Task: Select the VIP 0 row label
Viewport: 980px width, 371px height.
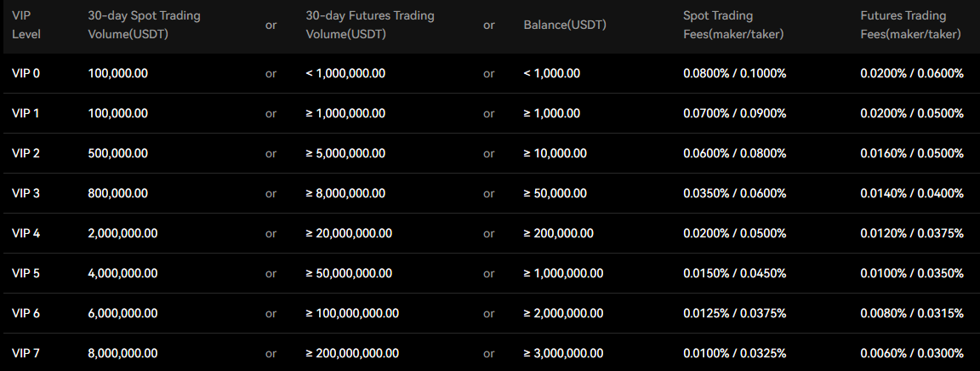Action: point(26,73)
